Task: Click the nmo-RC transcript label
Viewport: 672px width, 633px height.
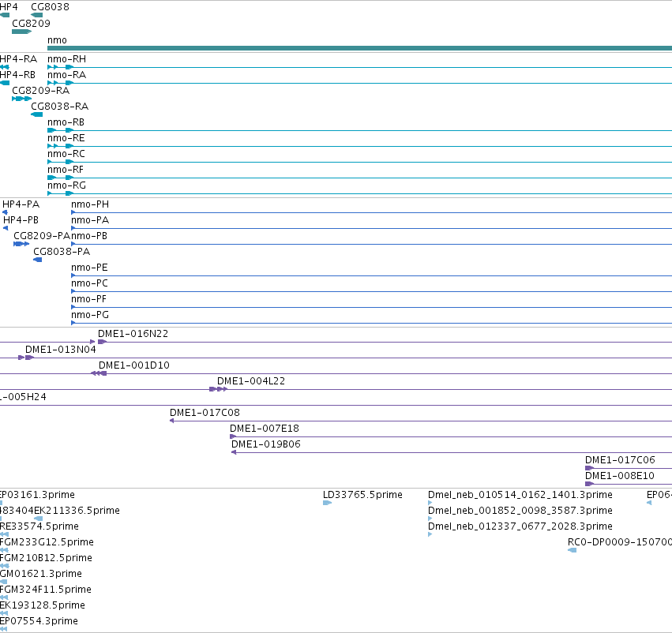Action: [66, 154]
